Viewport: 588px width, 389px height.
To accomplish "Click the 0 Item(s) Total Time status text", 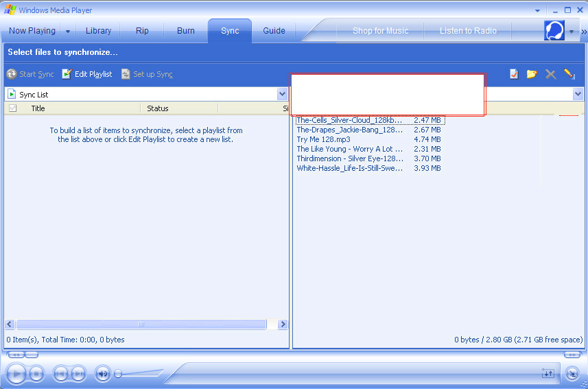I will coord(65,340).
